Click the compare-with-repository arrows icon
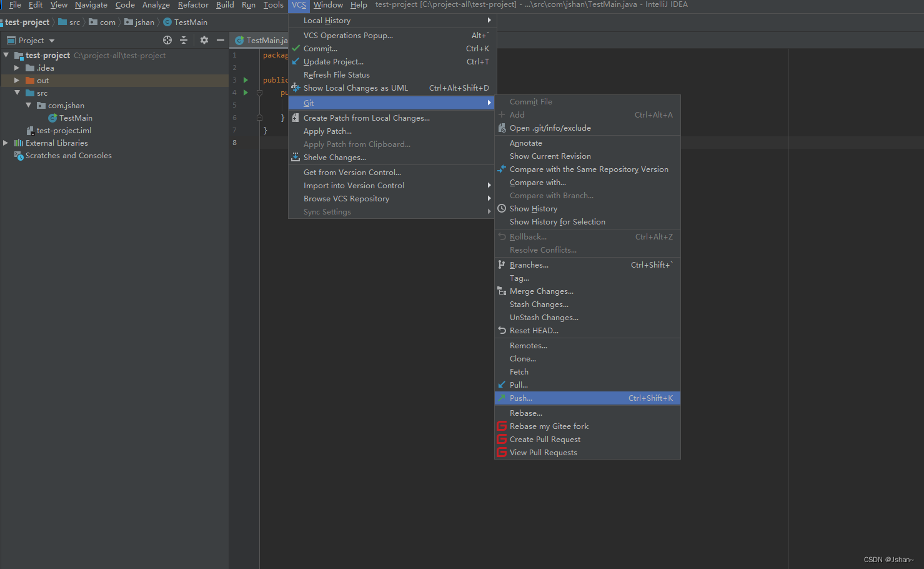Screen dimensions: 924x569 (502, 169)
